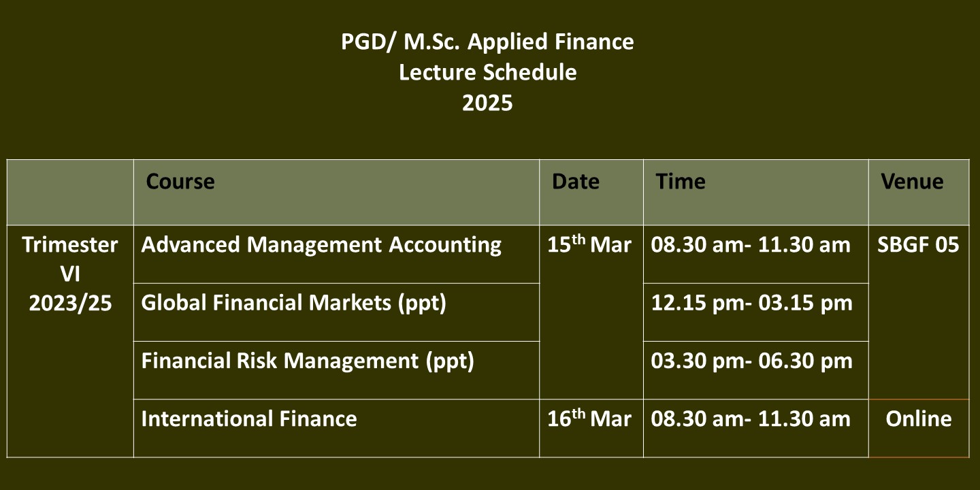Select the International Finance course cell

pyautogui.click(x=336, y=428)
